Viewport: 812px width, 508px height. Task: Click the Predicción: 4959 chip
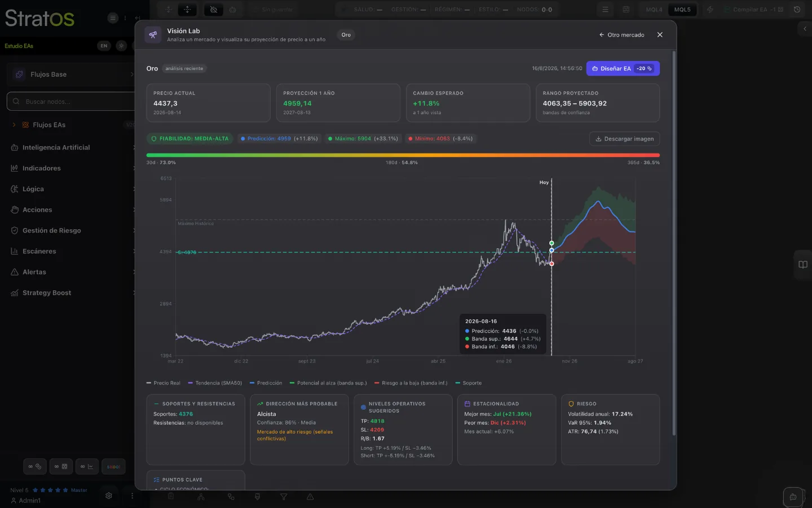[x=279, y=138]
